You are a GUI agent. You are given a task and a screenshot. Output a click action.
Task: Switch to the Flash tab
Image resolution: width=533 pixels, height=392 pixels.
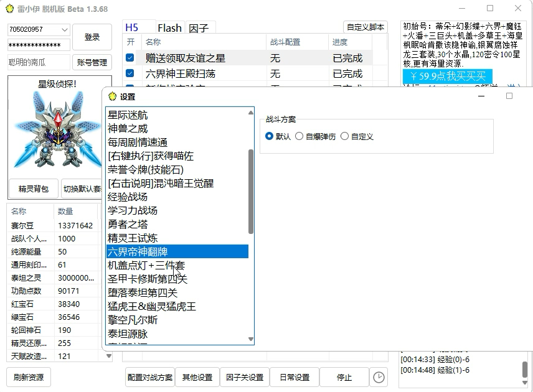point(169,27)
